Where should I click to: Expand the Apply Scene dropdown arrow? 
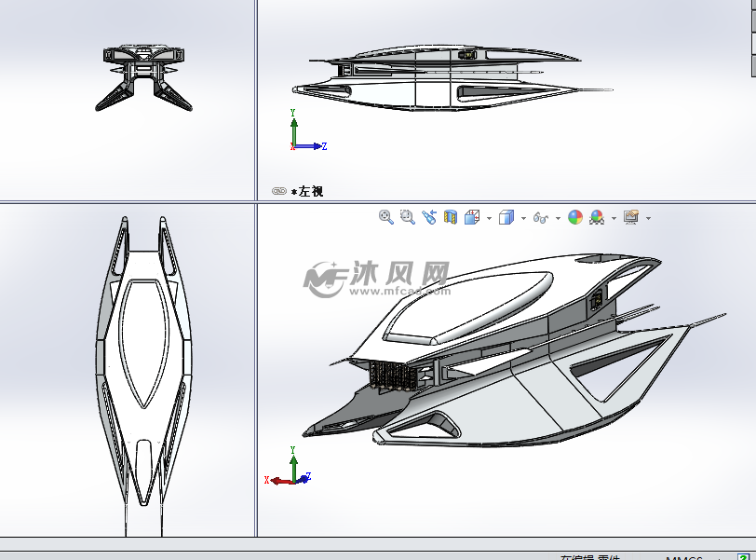[612, 217]
